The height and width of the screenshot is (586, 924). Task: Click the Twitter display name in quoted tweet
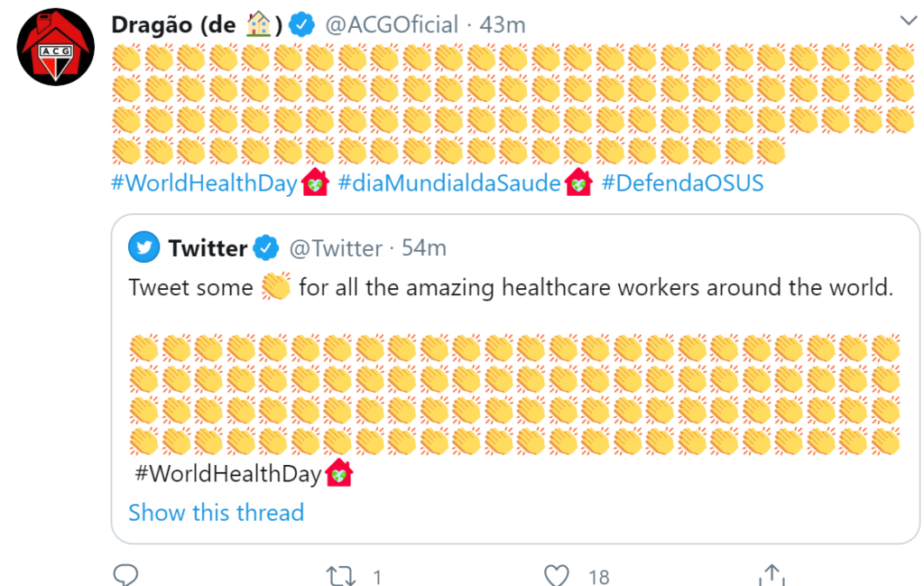[208, 247]
